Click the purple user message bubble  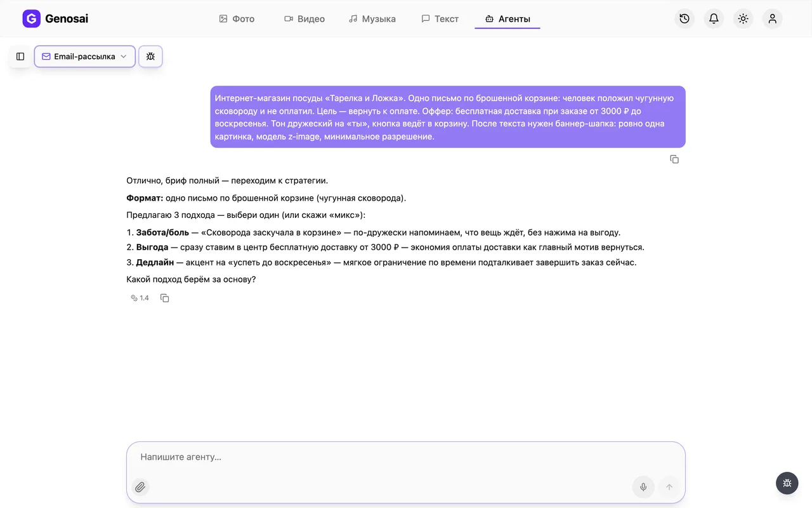click(448, 117)
